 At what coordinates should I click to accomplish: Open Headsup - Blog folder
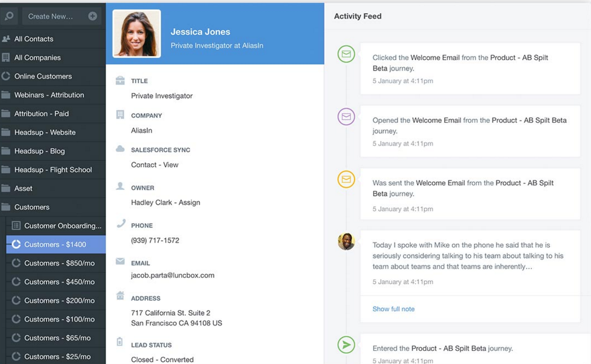53,151
